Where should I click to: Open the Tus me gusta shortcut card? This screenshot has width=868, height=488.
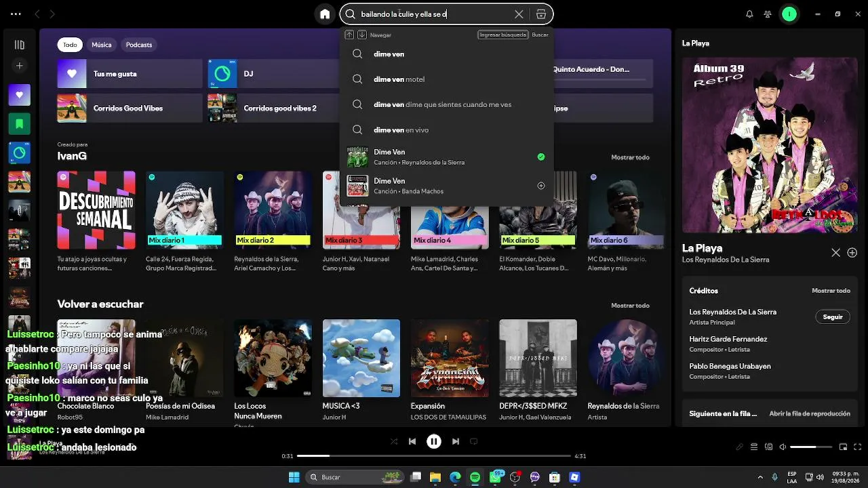click(x=130, y=74)
